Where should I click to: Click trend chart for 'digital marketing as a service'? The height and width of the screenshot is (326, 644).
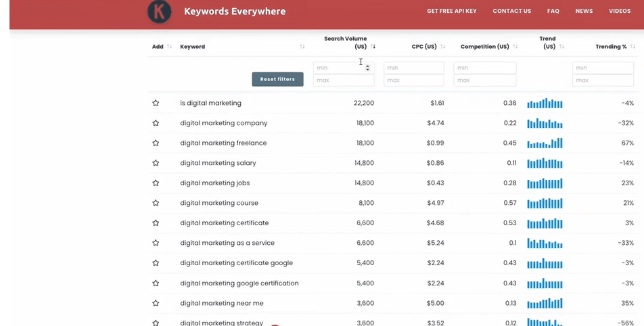545,243
